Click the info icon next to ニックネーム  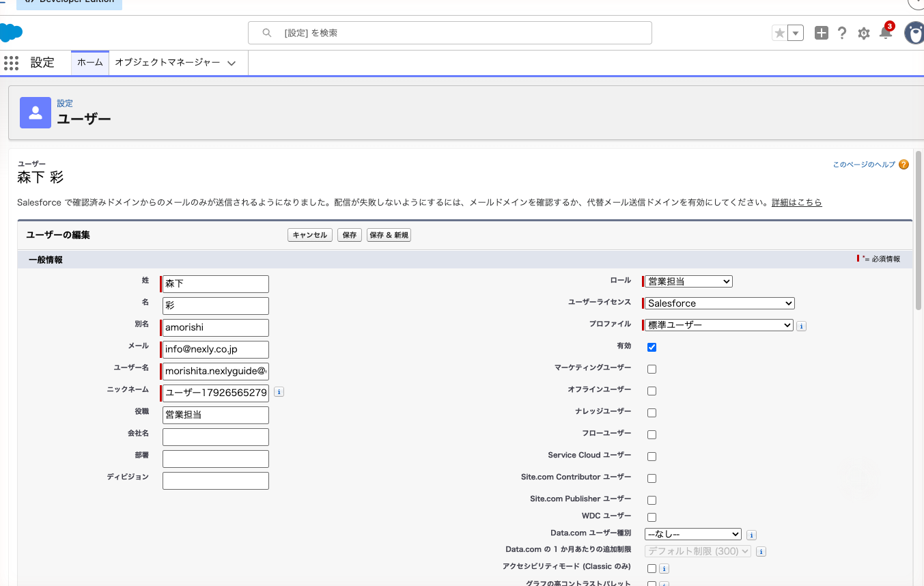[x=279, y=392]
